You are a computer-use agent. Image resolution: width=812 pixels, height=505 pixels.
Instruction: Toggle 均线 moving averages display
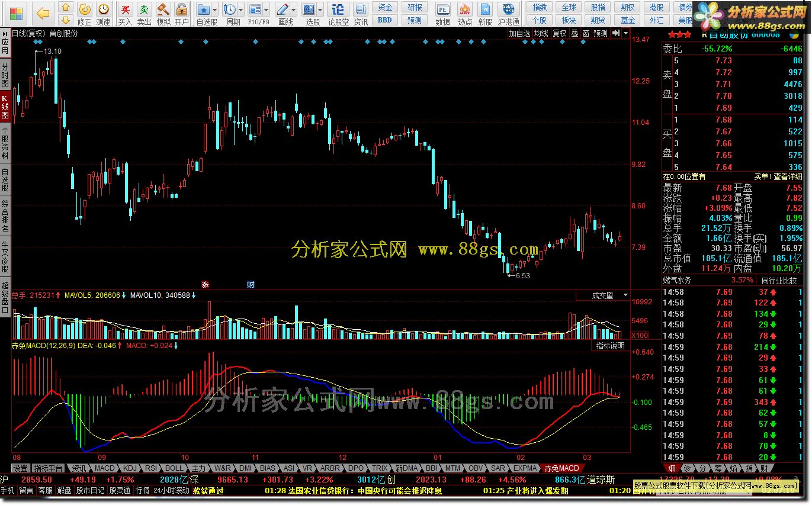point(541,34)
